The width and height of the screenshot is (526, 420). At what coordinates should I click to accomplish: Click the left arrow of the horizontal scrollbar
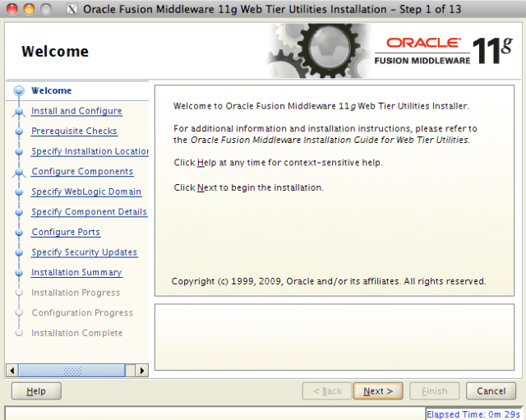(12, 371)
